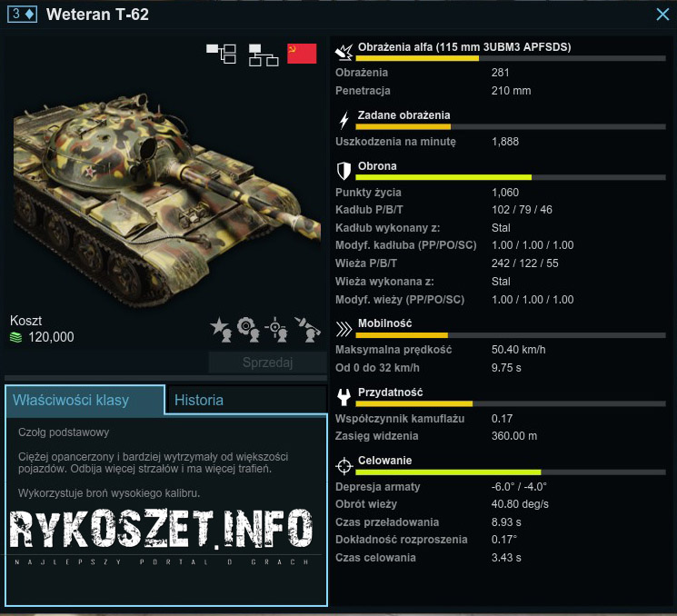This screenshot has width=677, height=616.
Task: Click the lightning icon beside Zadane obrażenia
Action: 343,120
